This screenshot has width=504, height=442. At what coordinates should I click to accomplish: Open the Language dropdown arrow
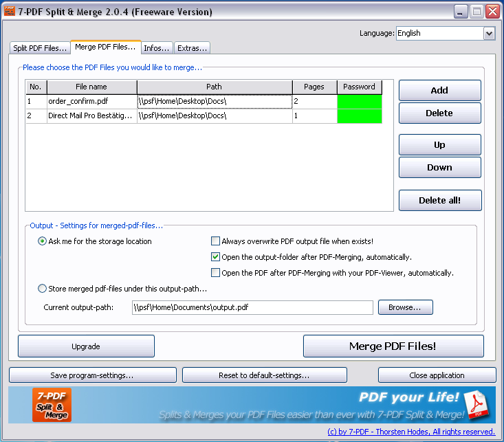tap(489, 33)
